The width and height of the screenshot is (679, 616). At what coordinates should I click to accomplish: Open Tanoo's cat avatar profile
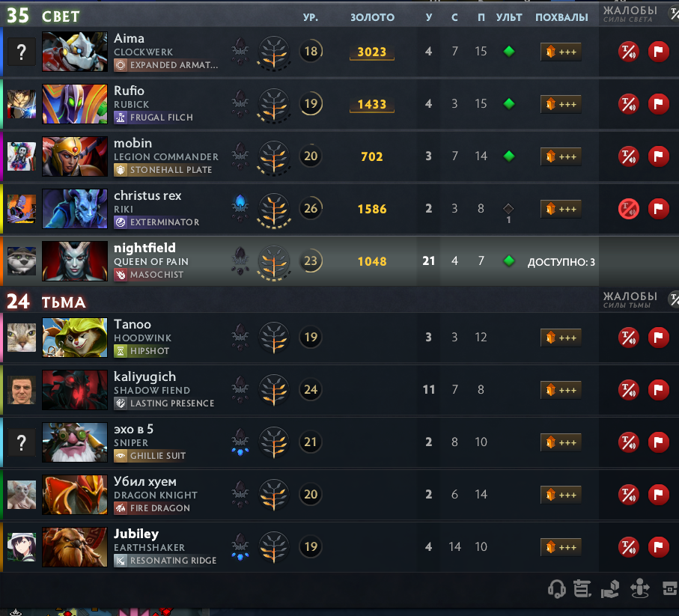[x=22, y=338]
